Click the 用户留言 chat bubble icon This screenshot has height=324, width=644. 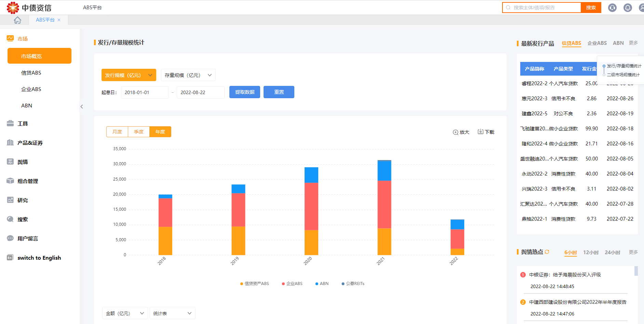tap(10, 238)
